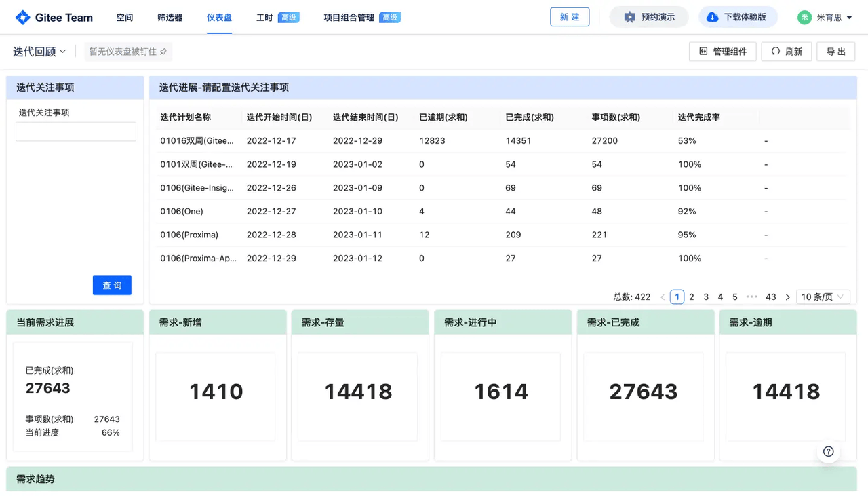This screenshot has width=868, height=496.
Task: Click the 管理组件 component icon button
Action: (703, 52)
